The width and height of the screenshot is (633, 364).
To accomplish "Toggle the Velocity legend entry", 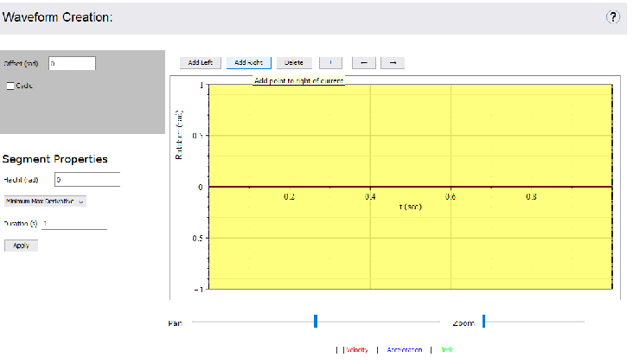I will click(x=358, y=350).
